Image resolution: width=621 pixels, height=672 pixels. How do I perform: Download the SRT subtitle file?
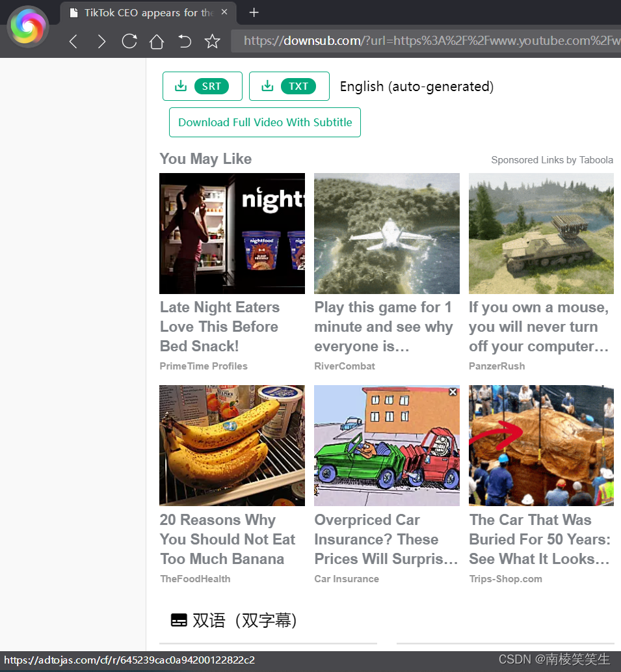(203, 86)
